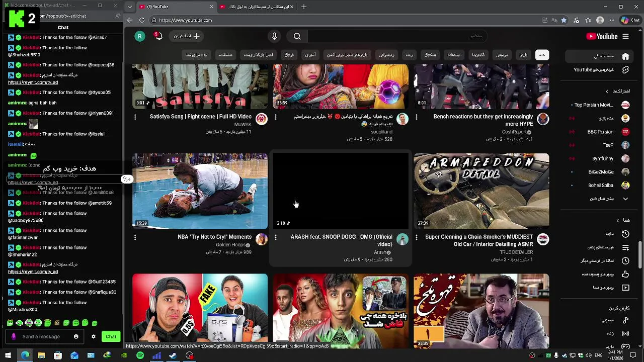Open options menu for NBA Try Not to Cry
The width and height of the screenshot is (644, 362).
click(x=135, y=237)
